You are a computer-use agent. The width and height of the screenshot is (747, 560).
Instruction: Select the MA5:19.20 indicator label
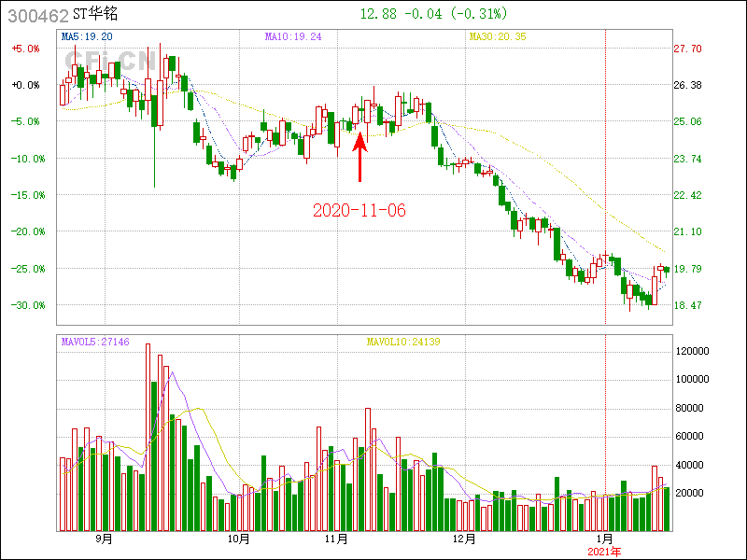point(86,37)
